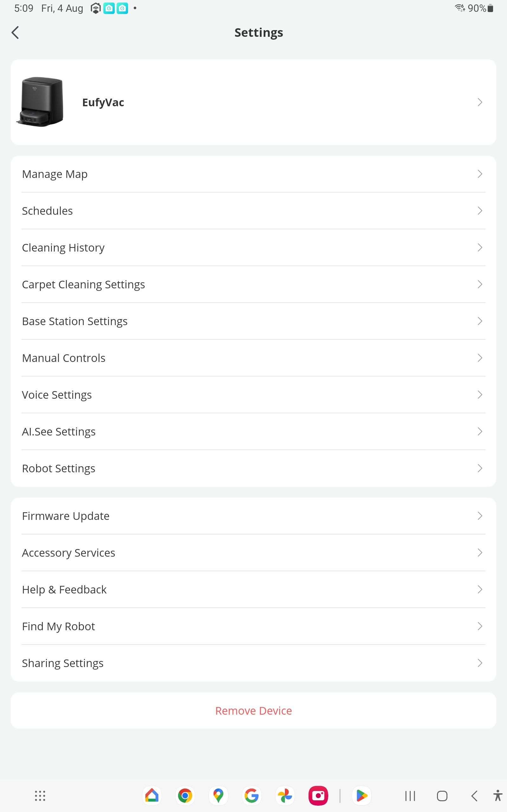Open the Play Store taskbar icon

coord(362,796)
